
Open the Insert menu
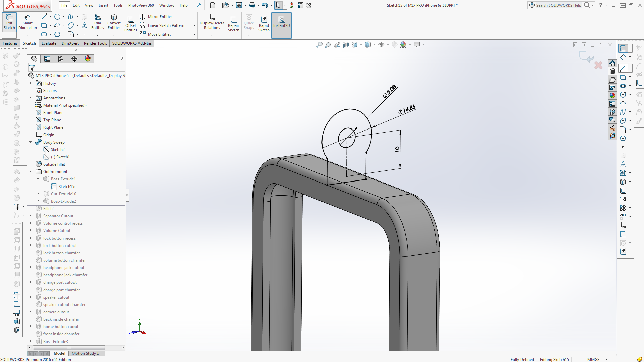(103, 5)
